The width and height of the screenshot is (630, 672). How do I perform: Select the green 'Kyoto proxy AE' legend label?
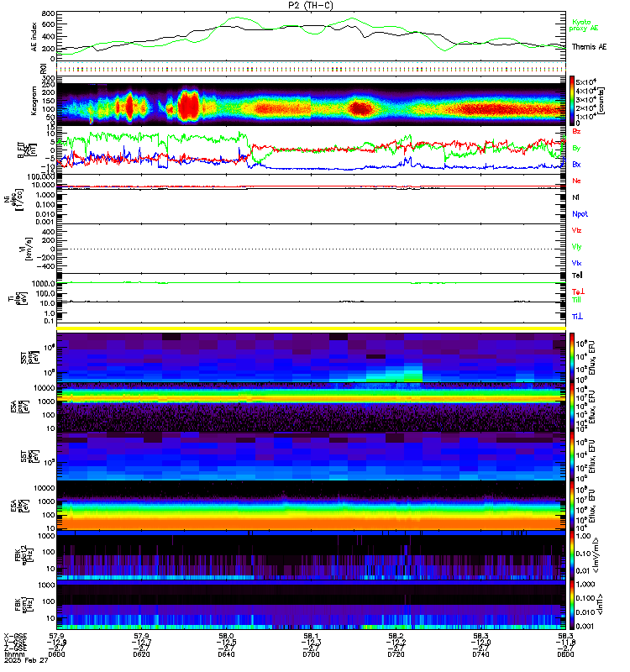click(583, 25)
